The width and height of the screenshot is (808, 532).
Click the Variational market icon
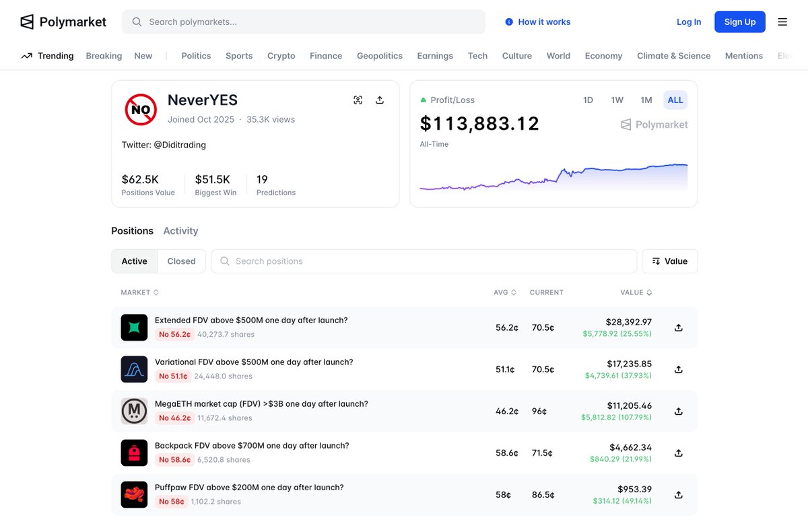134,369
